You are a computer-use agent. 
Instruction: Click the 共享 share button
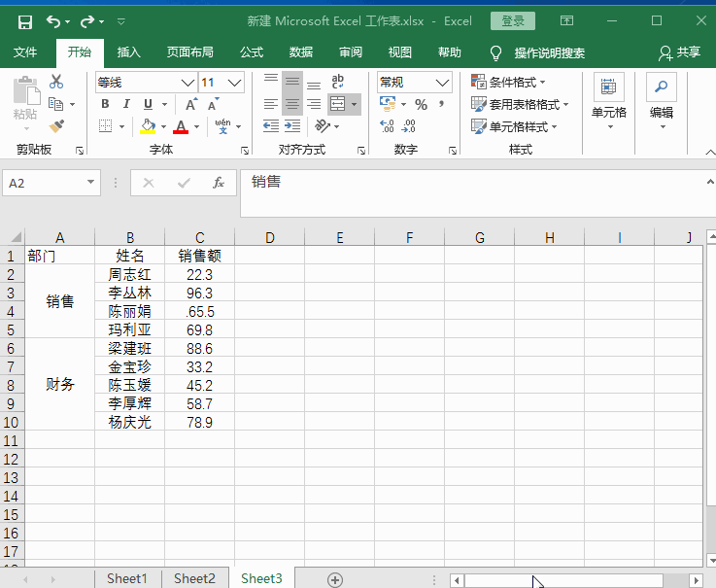tap(679, 52)
